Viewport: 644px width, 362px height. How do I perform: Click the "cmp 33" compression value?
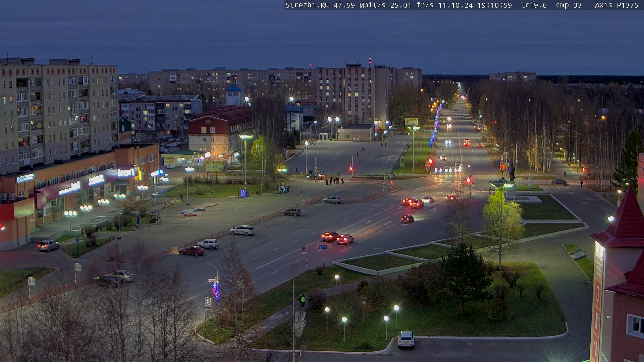[569, 5]
